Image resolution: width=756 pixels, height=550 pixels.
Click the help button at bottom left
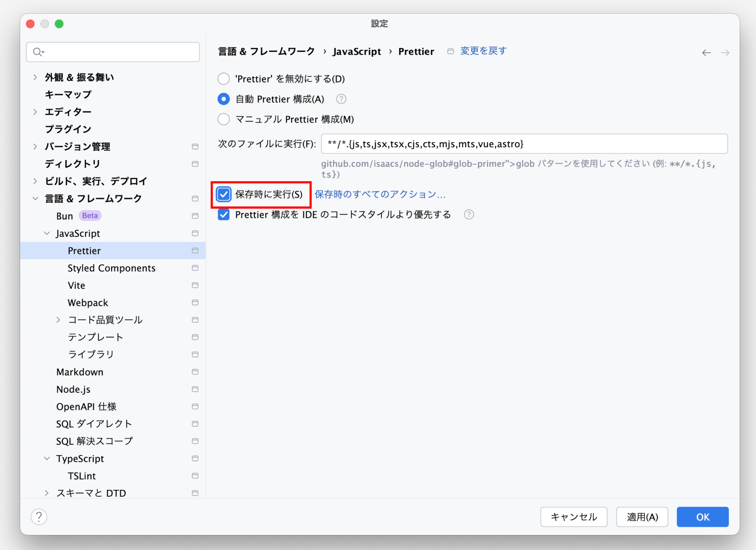click(x=39, y=517)
